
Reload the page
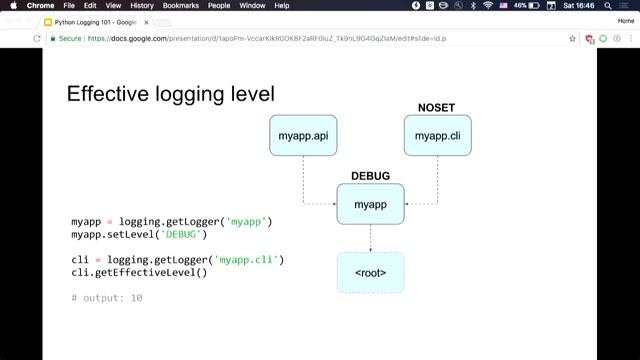click(x=37, y=38)
